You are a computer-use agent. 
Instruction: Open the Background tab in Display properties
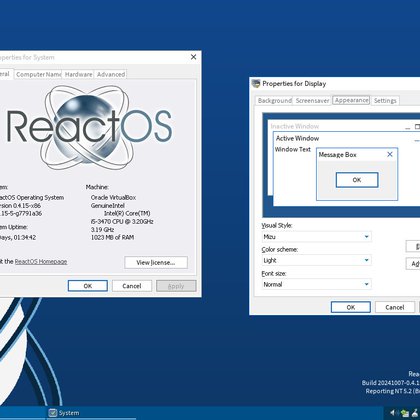tap(275, 100)
